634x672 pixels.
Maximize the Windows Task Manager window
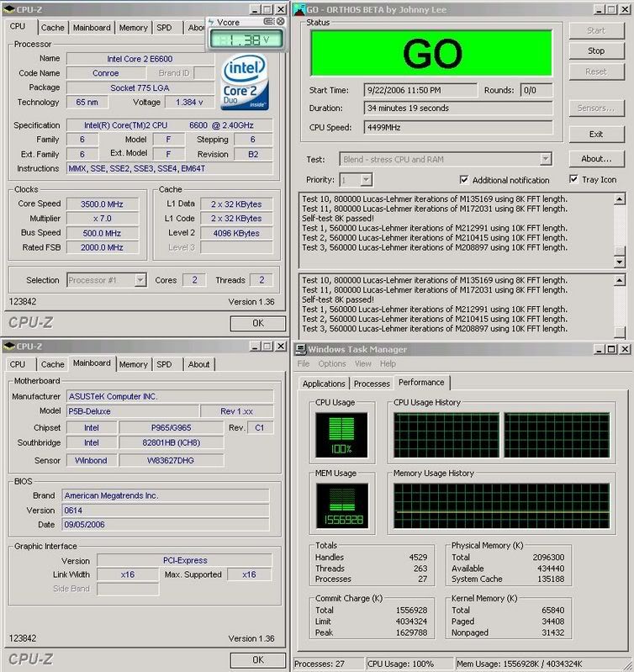pyautogui.click(x=612, y=349)
